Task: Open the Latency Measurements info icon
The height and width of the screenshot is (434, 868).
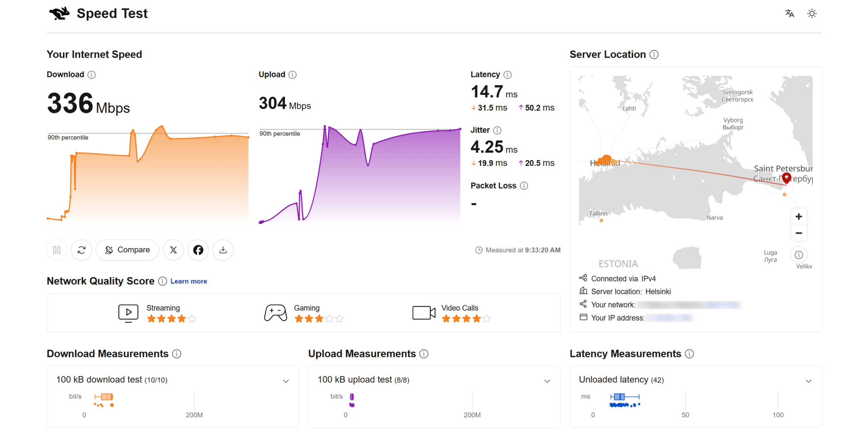Action: (689, 354)
